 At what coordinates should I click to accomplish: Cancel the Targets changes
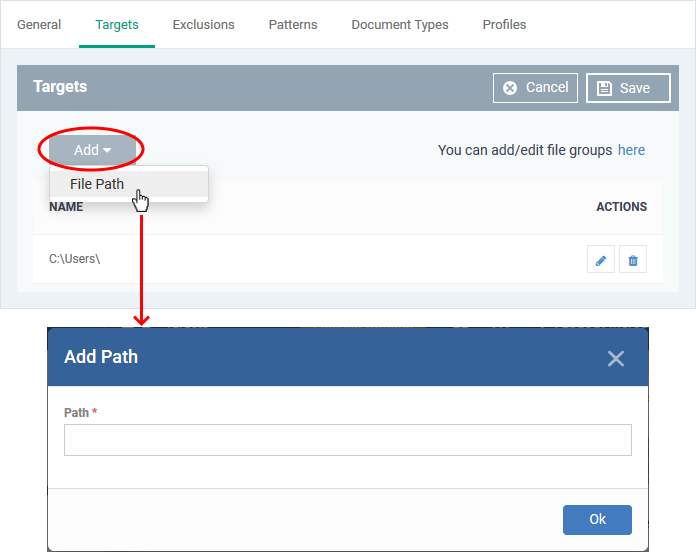click(x=535, y=88)
